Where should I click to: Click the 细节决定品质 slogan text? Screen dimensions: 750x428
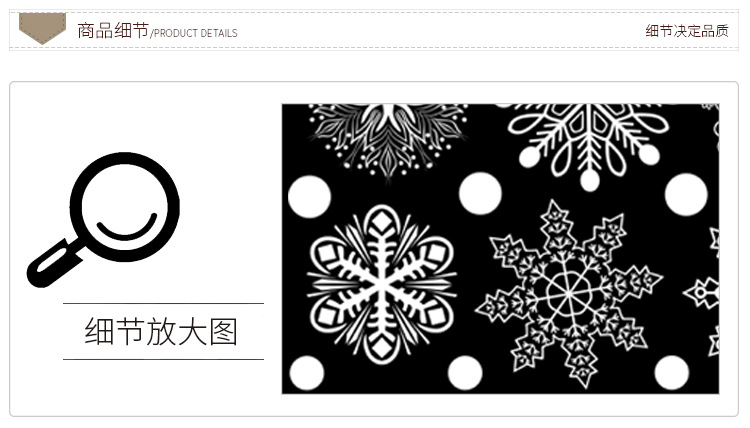pos(687,31)
